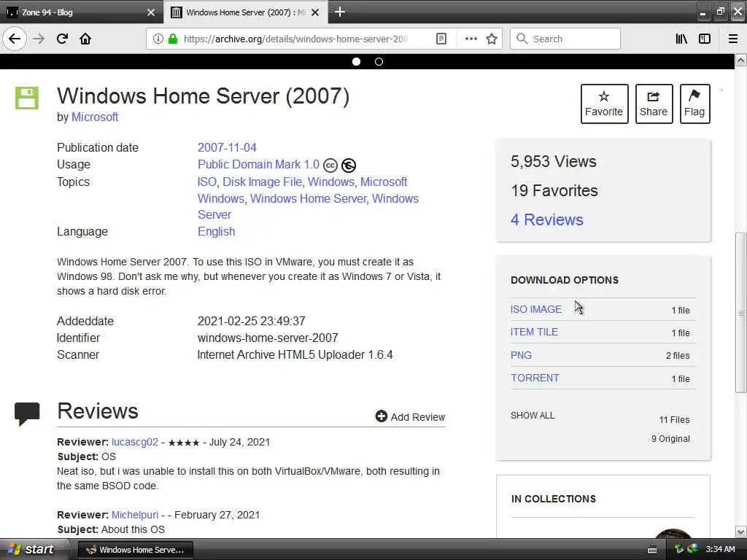Viewport: 747px width, 560px height.
Task: Click the Creative Commons CC license icon
Action: tap(330, 166)
